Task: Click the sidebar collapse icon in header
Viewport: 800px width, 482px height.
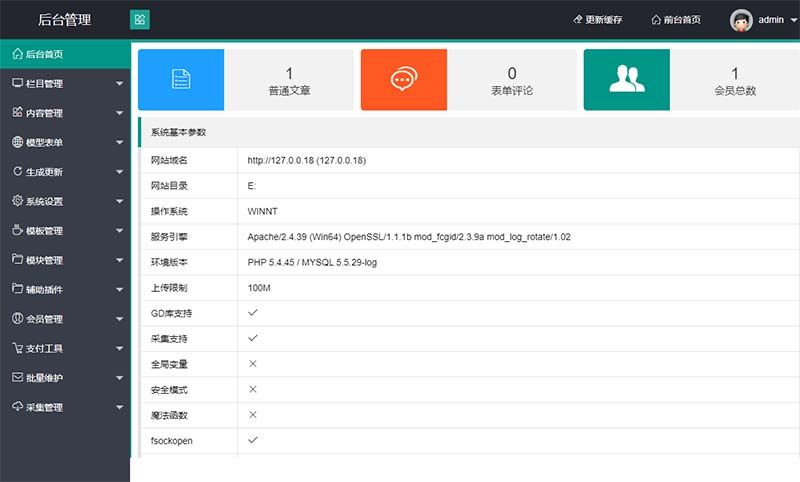Action: point(140,19)
